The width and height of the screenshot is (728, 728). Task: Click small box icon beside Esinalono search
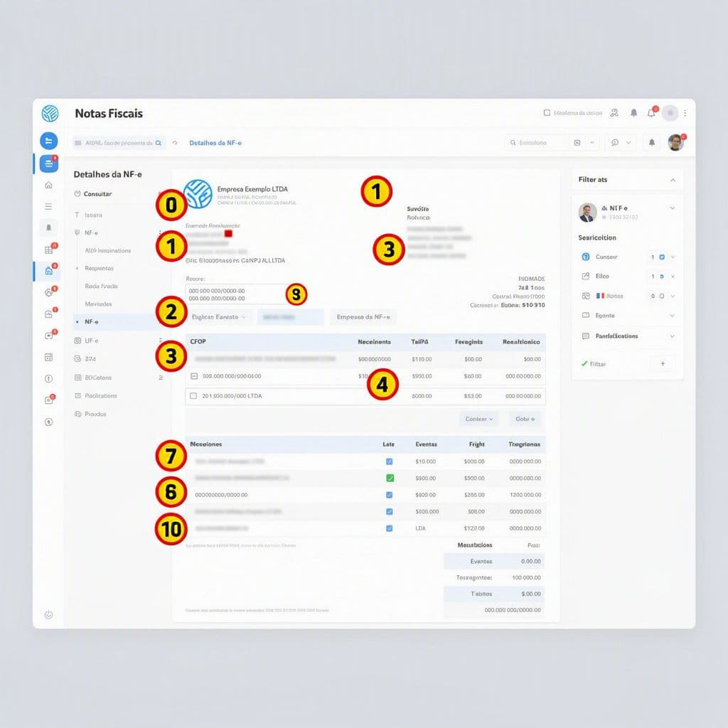[x=577, y=142]
